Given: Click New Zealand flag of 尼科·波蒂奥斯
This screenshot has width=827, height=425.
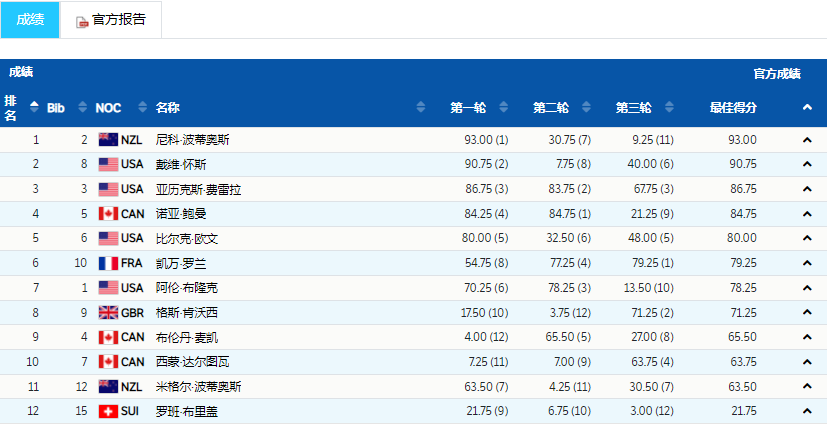Looking at the screenshot, I should (x=108, y=140).
